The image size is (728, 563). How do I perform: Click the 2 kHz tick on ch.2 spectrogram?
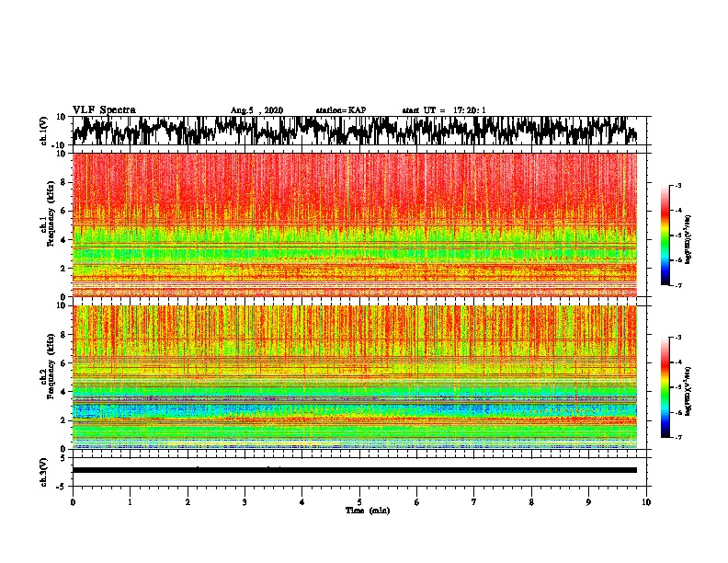click(63, 420)
